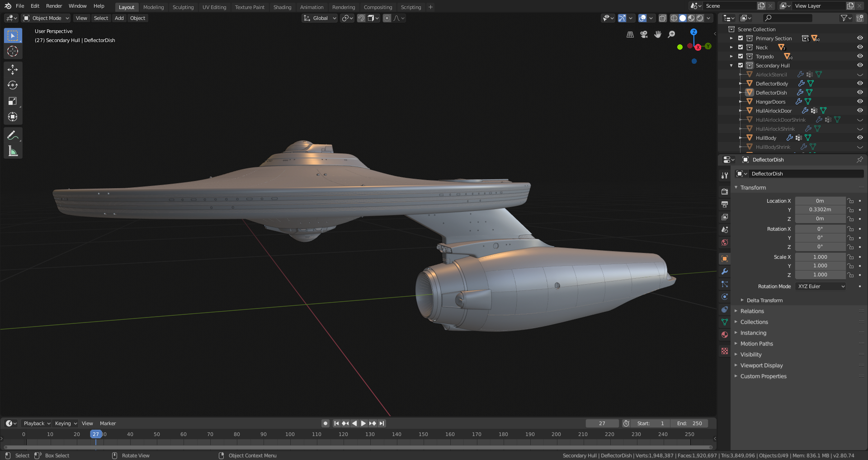
Task: Click the Marker button in timeline
Action: pyautogui.click(x=108, y=423)
